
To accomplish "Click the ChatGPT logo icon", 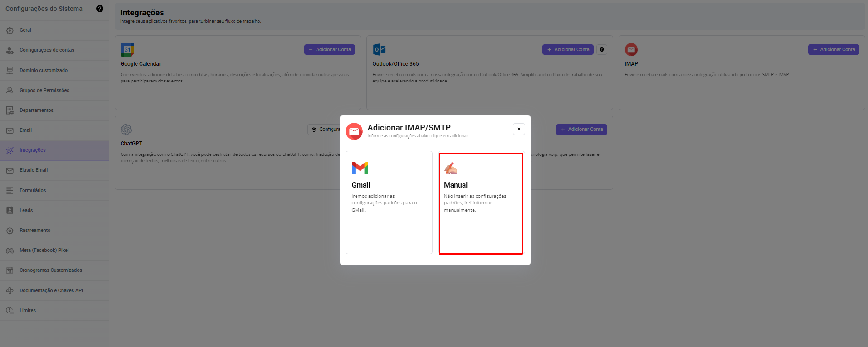I will pyautogui.click(x=126, y=130).
